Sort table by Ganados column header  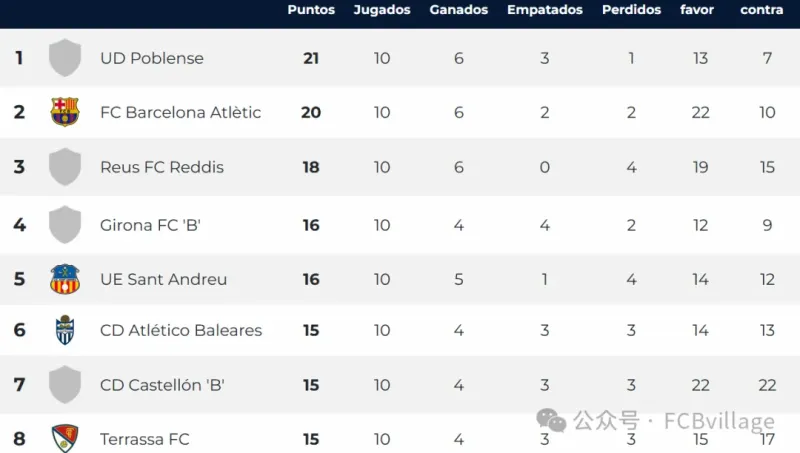[x=459, y=10]
